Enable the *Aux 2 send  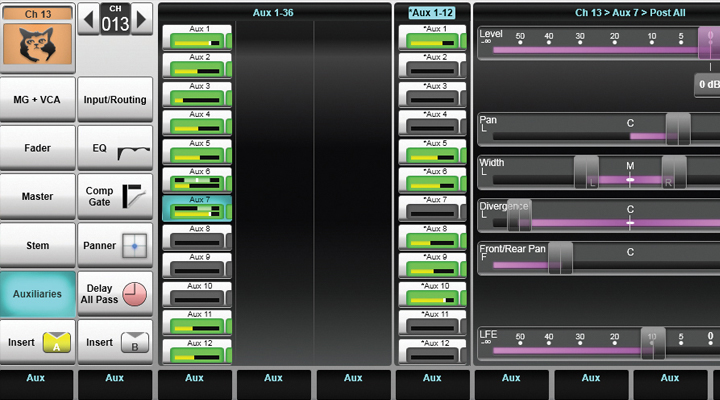click(x=432, y=65)
